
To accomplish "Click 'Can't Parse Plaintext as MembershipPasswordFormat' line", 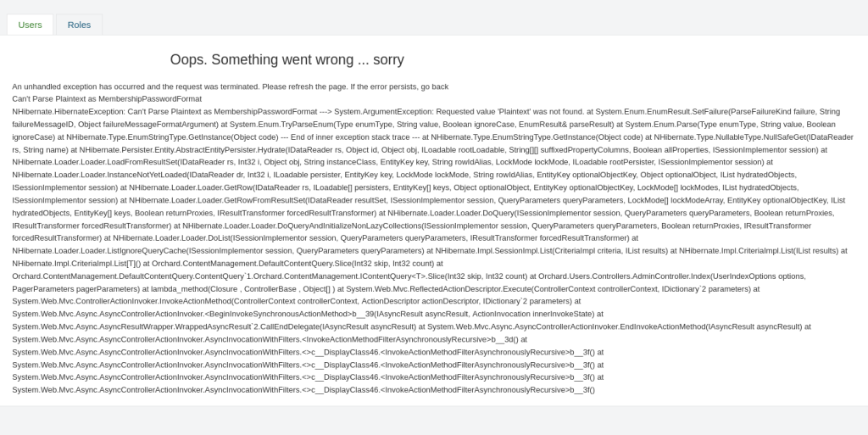I will (107, 99).
